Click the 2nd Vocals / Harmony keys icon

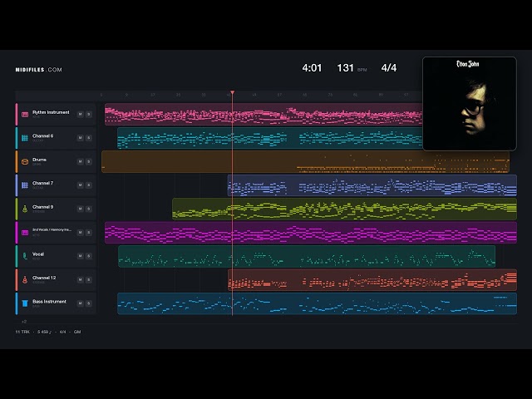[x=25, y=233]
